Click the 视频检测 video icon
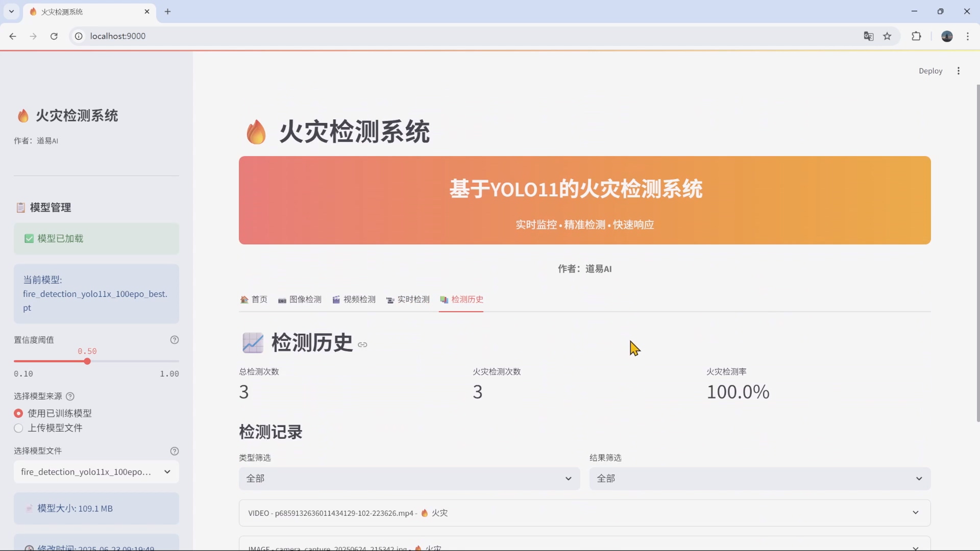Image resolution: width=980 pixels, height=551 pixels. coord(336,300)
